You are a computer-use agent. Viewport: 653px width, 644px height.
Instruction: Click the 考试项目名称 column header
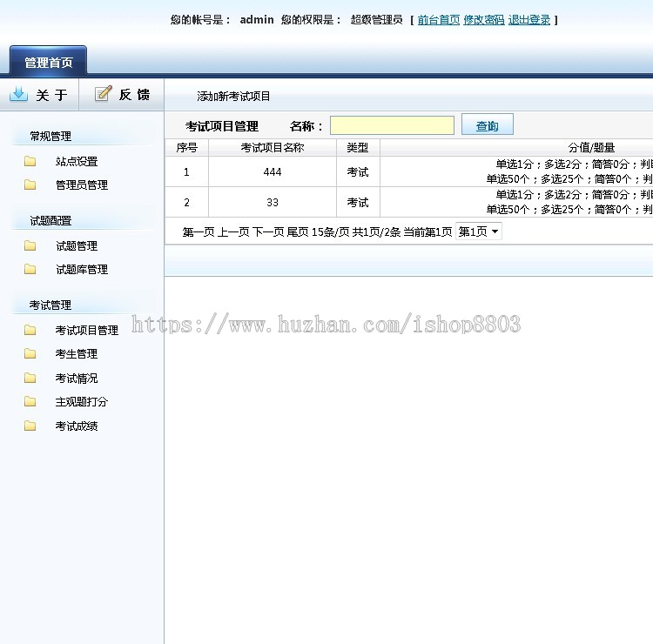point(273,148)
